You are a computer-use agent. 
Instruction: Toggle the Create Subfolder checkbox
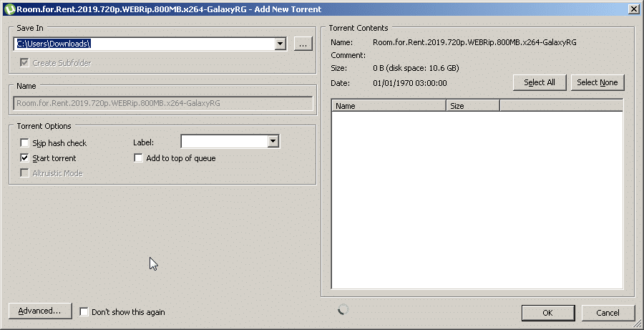coord(24,63)
